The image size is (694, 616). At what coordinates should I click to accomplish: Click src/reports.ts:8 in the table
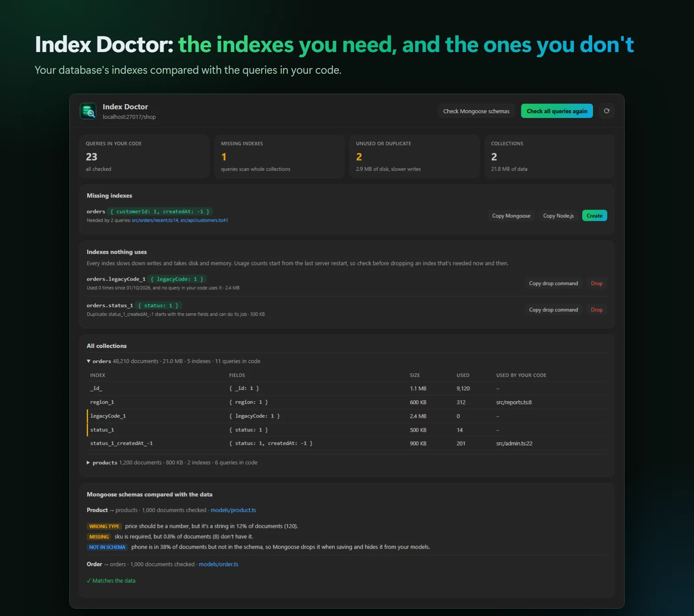[x=514, y=402]
